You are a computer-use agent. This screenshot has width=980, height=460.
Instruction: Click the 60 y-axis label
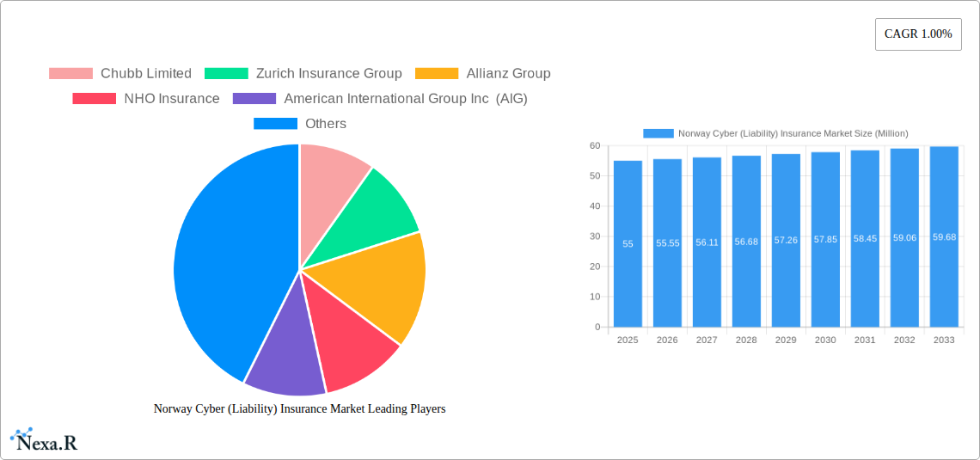click(594, 145)
